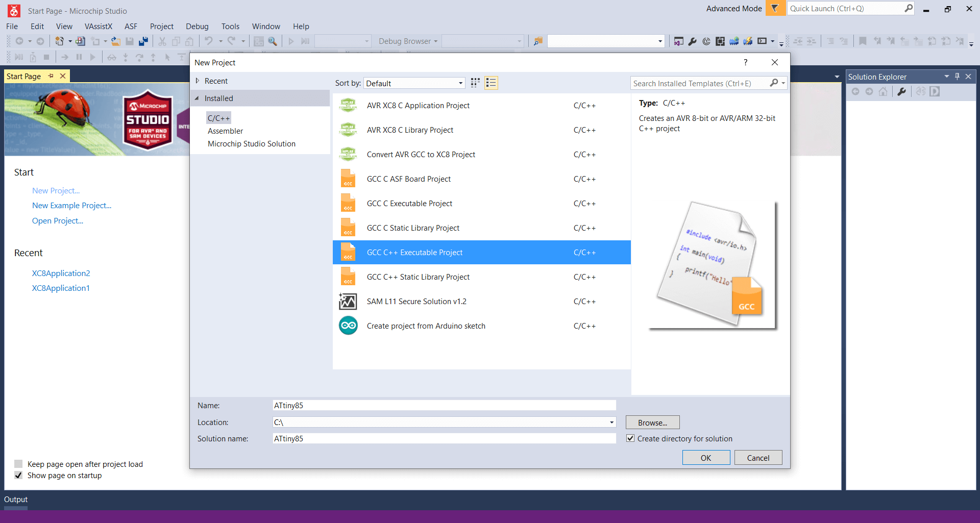Click the chip Device Pack Manager icon
Viewport: 980px width, 523px height.
point(720,41)
